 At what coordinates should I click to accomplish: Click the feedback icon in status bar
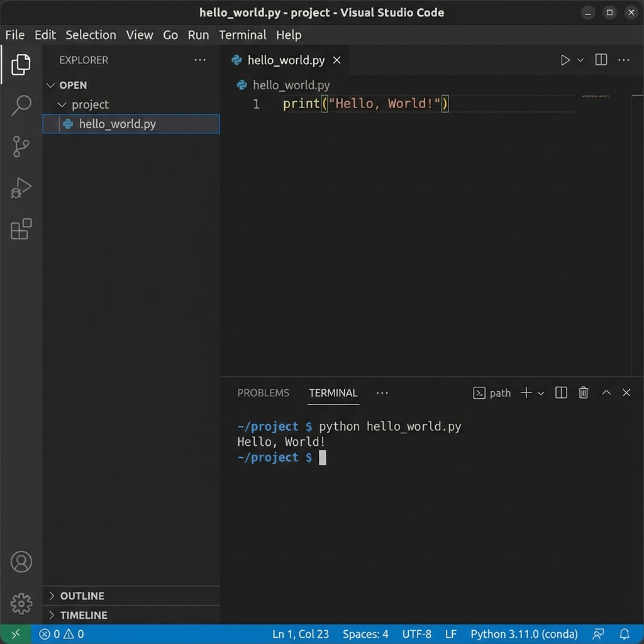(599, 634)
